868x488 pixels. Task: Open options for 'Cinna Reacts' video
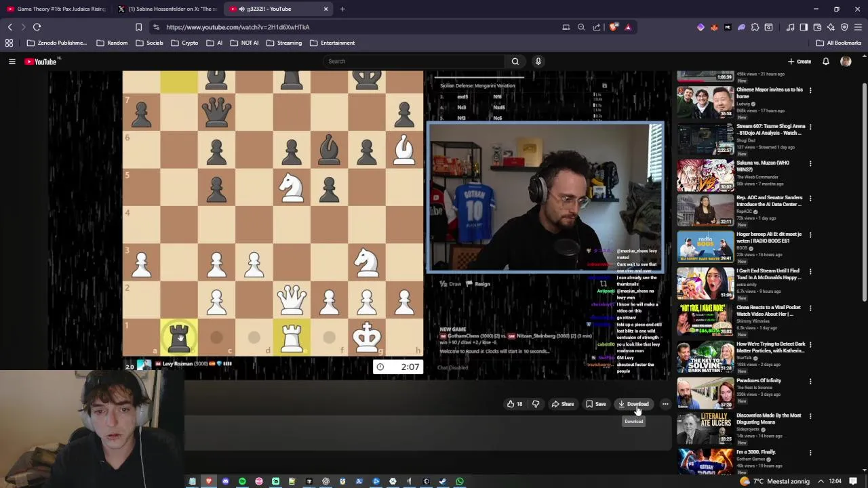(810, 308)
